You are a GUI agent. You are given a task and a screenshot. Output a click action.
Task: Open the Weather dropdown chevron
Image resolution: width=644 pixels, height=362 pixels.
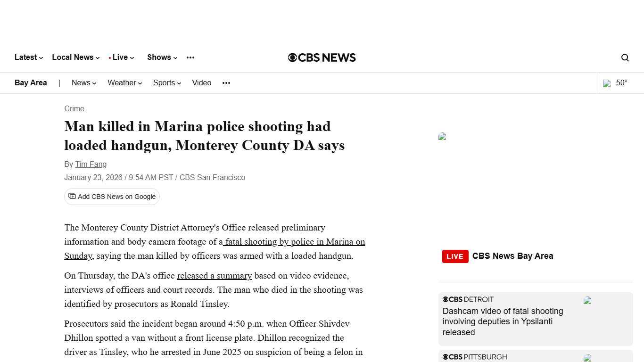point(140,83)
